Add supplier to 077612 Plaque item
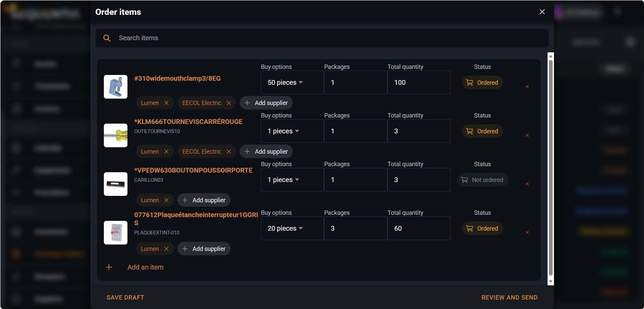The height and width of the screenshot is (309, 644). tap(204, 249)
